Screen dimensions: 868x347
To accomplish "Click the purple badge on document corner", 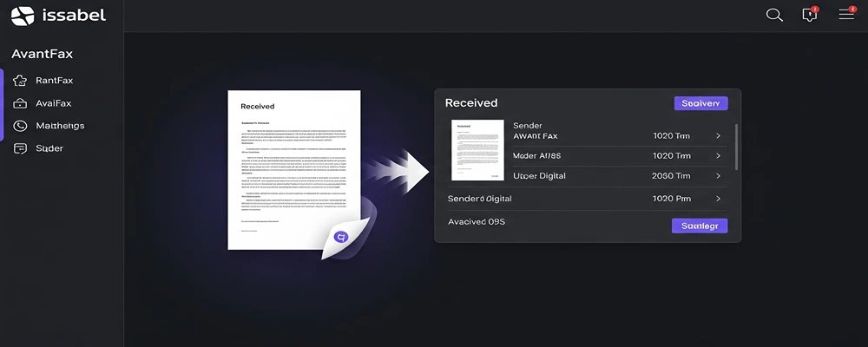I will point(341,237).
